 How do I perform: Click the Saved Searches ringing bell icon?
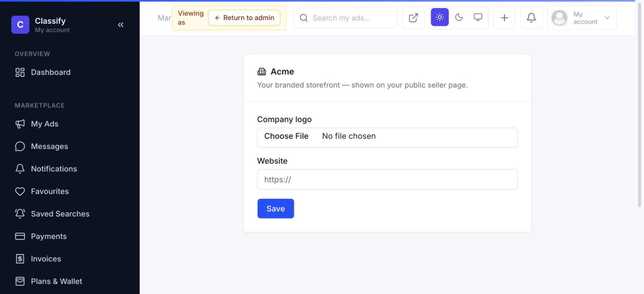[20, 214]
